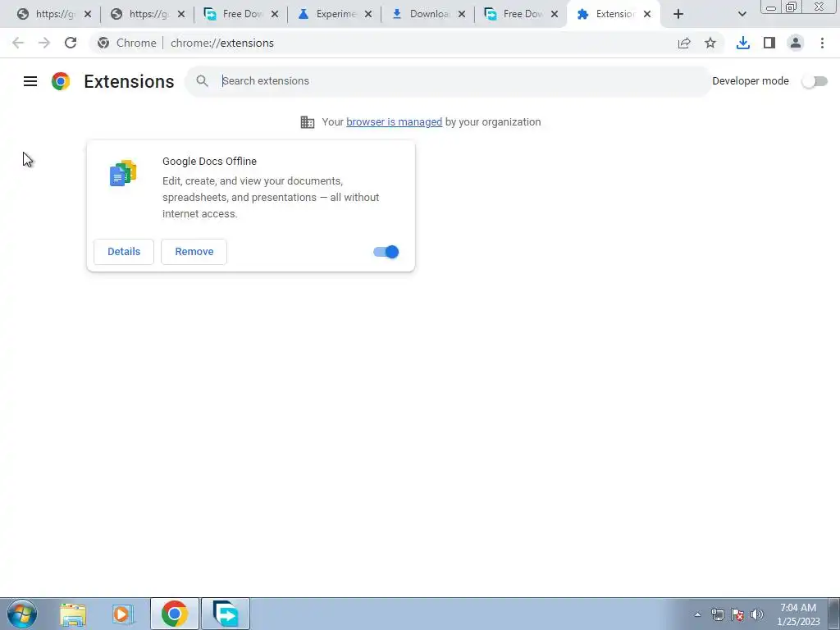Screen dimensions: 840x630
Task: Launch Windows Media Player from the taskbar
Action: point(123,614)
